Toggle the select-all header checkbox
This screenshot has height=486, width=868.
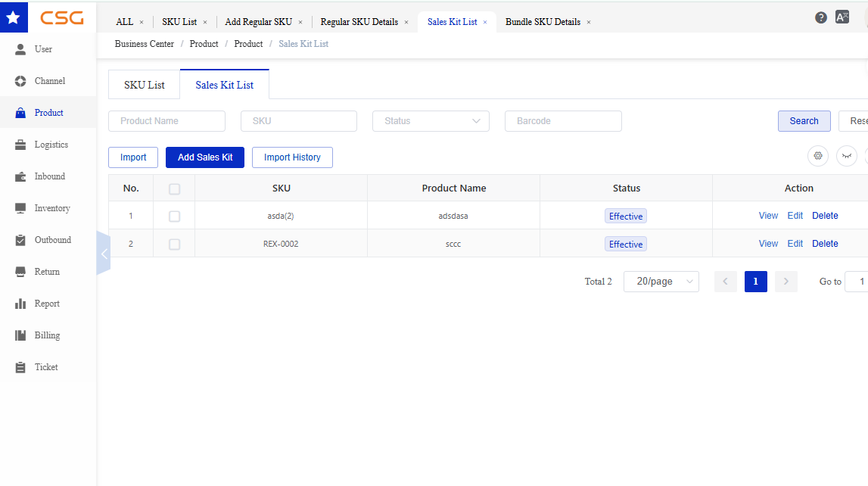pos(174,189)
